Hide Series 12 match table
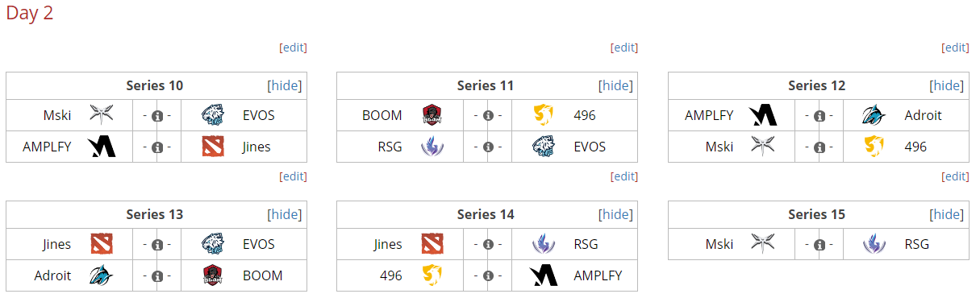Screen dimensions: 980x298 tap(946, 85)
